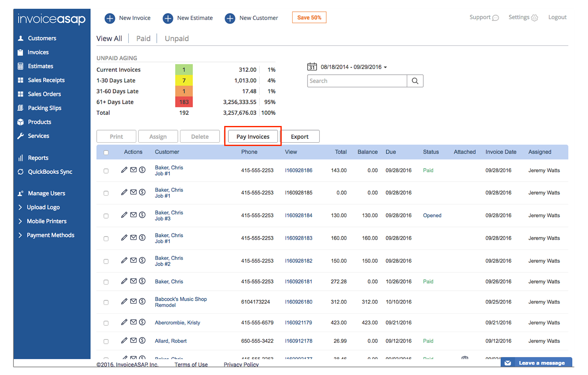
Task: Click the magnifying glass search icon
Action: 415,81
